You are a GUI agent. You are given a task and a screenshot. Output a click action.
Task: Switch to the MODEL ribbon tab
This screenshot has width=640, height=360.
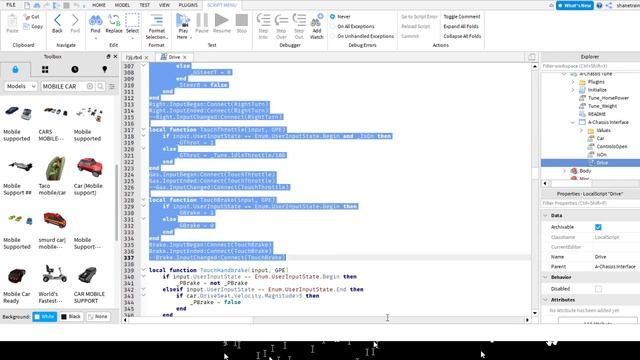122,5
